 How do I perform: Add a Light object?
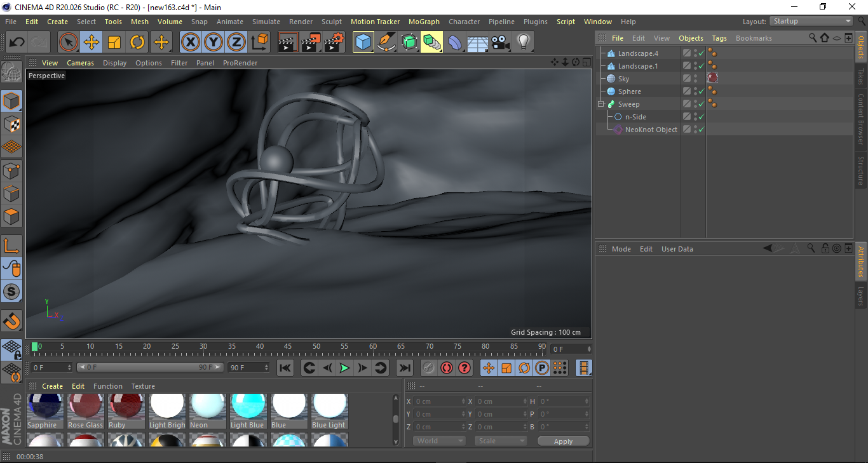point(523,43)
